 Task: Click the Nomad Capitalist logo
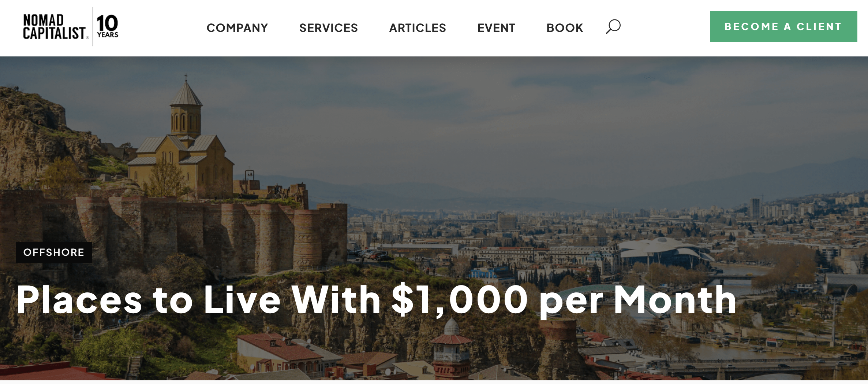tap(55, 27)
